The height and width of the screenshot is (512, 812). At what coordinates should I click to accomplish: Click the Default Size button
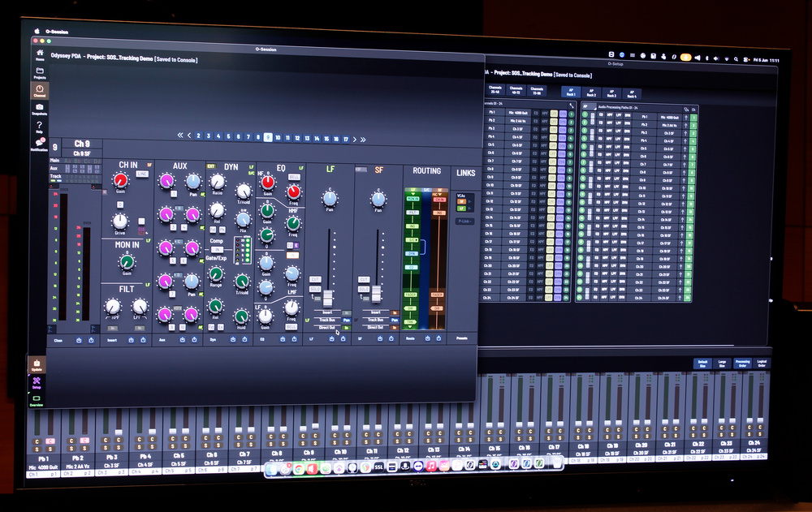point(702,364)
